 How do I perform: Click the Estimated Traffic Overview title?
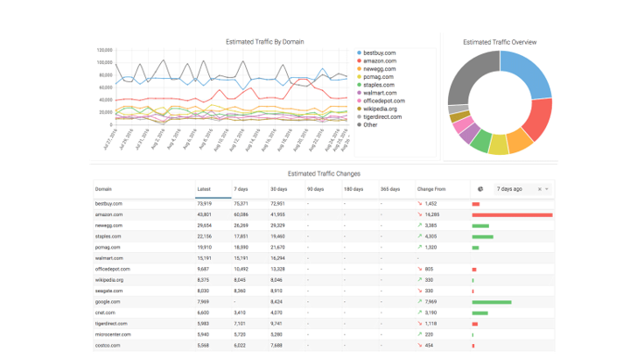click(500, 42)
